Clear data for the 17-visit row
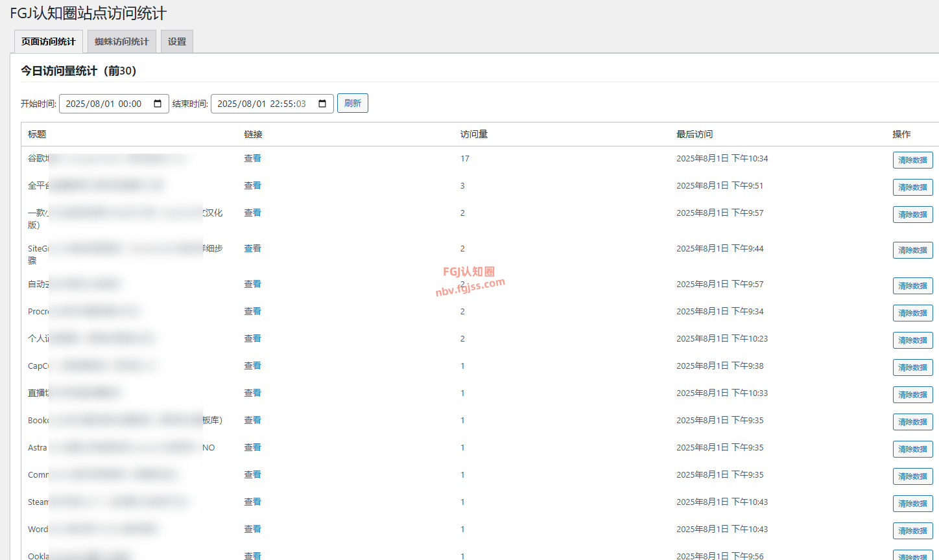Screen dimensions: 939x560 pos(912,160)
